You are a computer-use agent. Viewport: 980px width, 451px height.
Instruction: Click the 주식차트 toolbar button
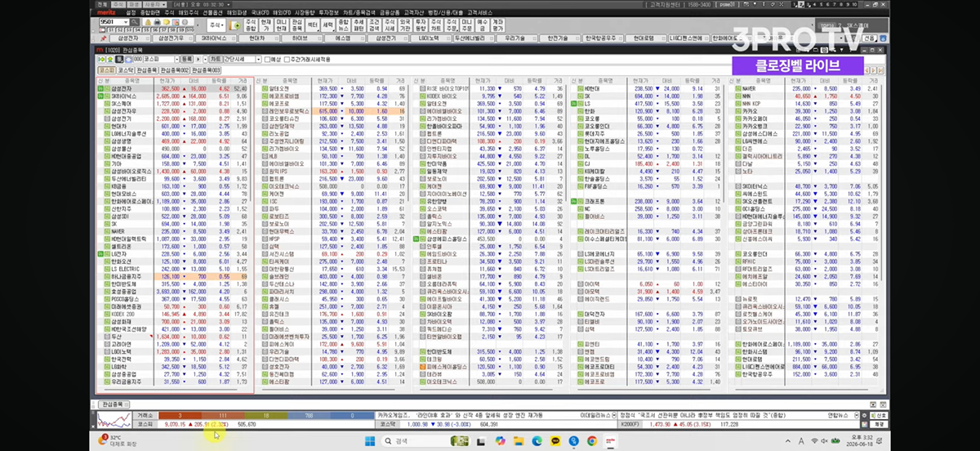[x=436, y=25]
